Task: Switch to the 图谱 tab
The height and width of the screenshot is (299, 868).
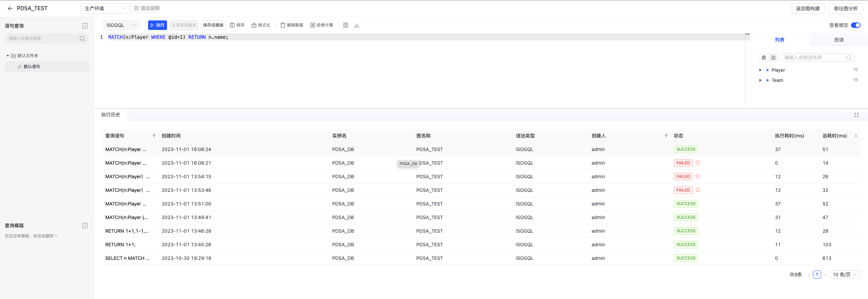Action: (x=839, y=40)
